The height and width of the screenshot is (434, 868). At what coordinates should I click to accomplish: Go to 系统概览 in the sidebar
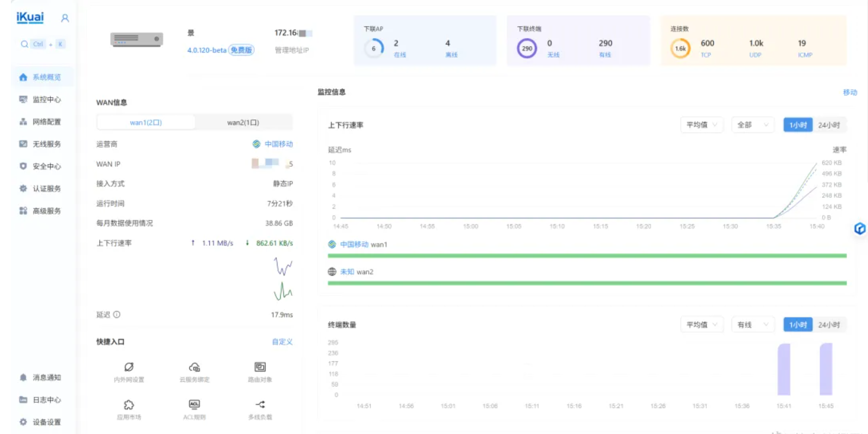point(42,77)
